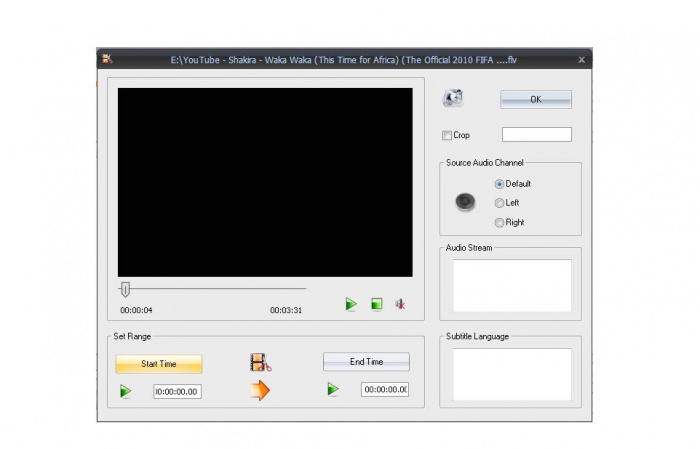Set the Start Time button
This screenshot has width=700, height=449.
coord(158,364)
